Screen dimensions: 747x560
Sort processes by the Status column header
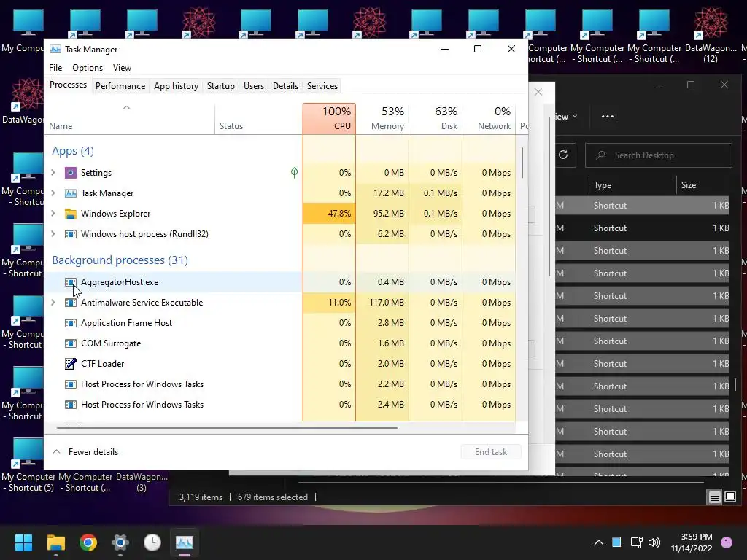pyautogui.click(x=259, y=119)
